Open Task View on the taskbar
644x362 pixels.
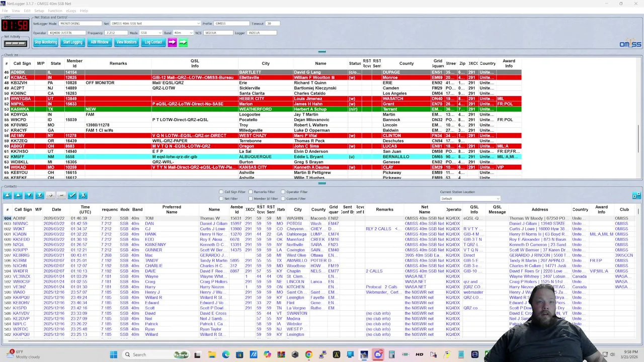tap(198, 354)
